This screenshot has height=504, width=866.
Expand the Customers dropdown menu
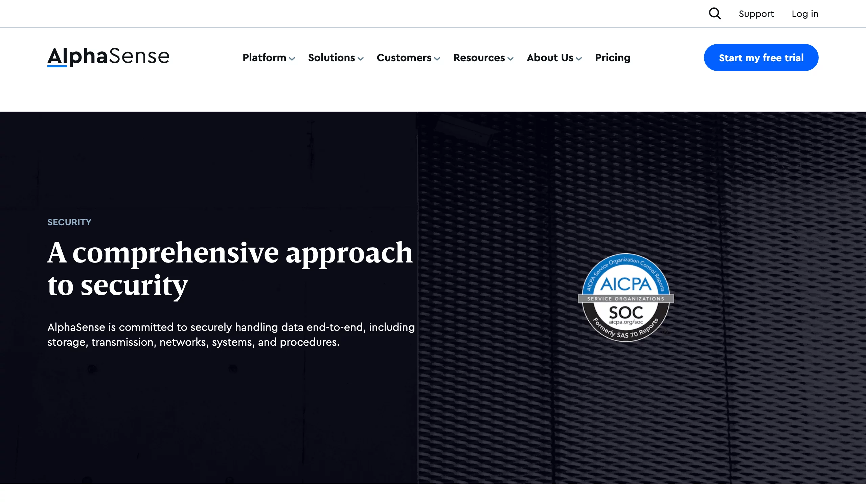(408, 58)
